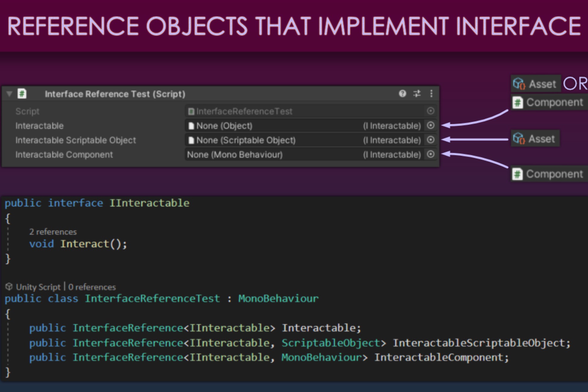Click MonoBehaviour base class in class declaration
The width and height of the screenshot is (588, 392).
tap(278, 299)
